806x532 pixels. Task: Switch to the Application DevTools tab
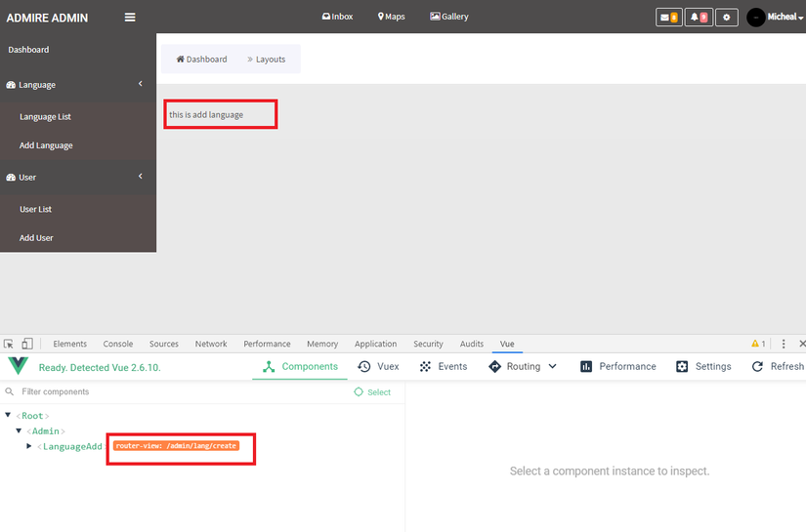point(375,344)
